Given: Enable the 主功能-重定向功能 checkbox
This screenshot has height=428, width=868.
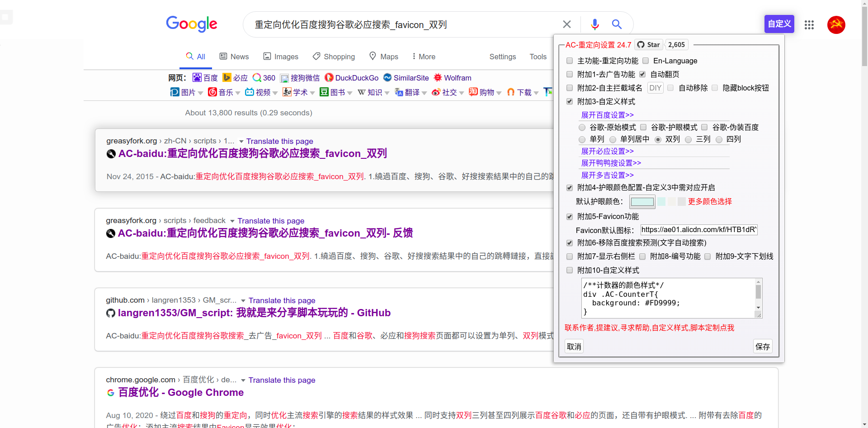Looking at the screenshot, I should [x=570, y=61].
